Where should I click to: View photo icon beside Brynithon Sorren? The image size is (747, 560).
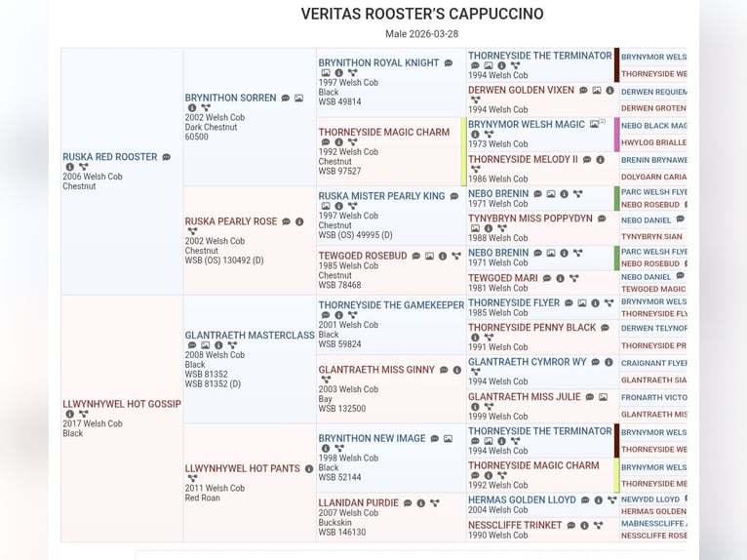(x=298, y=99)
